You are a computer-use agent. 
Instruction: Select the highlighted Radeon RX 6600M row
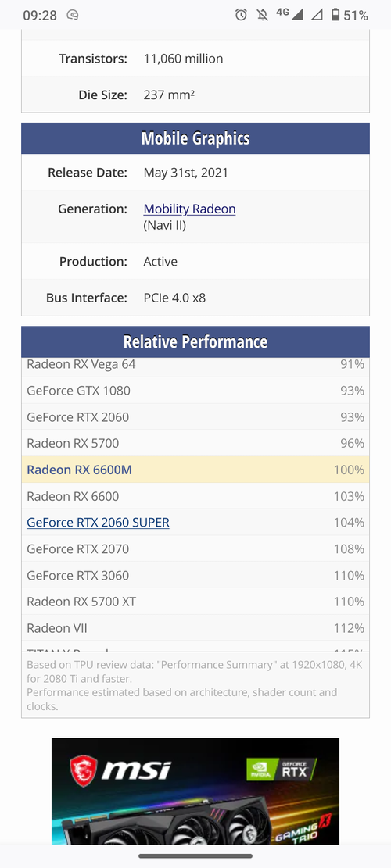[x=195, y=470]
